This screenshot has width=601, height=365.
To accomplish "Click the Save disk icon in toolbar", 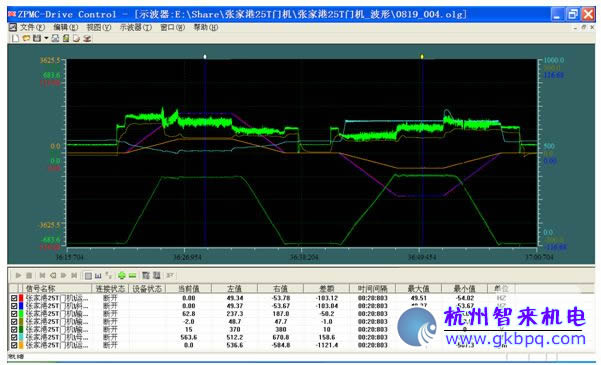I will point(37,38).
